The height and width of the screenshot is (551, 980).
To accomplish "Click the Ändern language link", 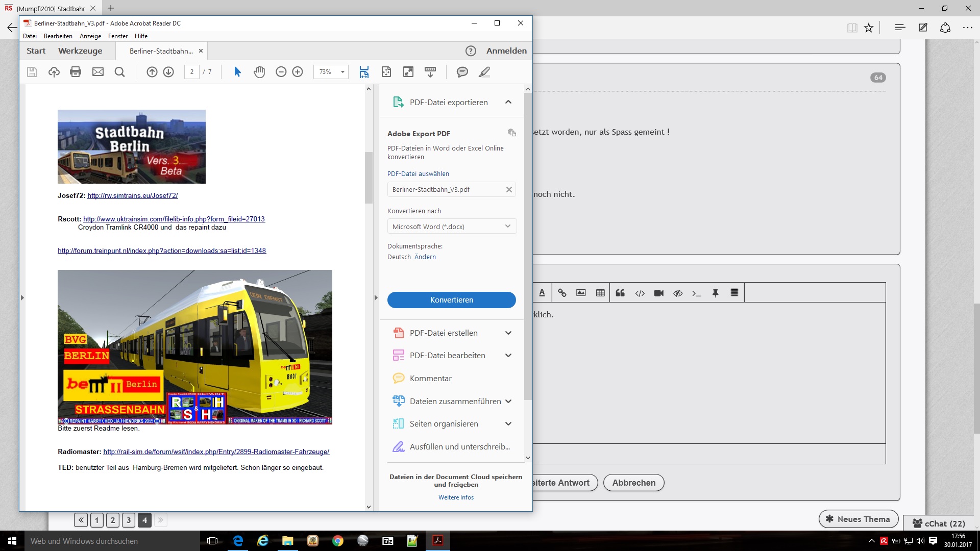I will point(425,257).
